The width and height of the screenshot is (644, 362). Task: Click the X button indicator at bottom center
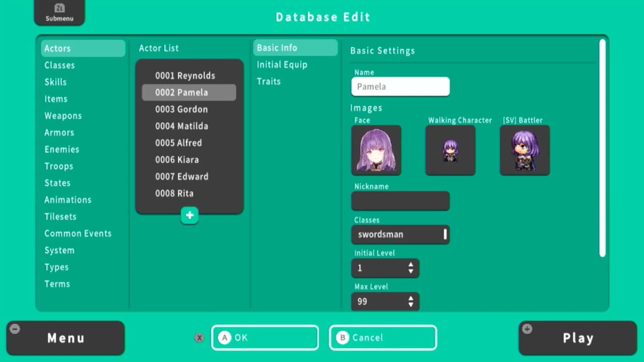coord(199,338)
